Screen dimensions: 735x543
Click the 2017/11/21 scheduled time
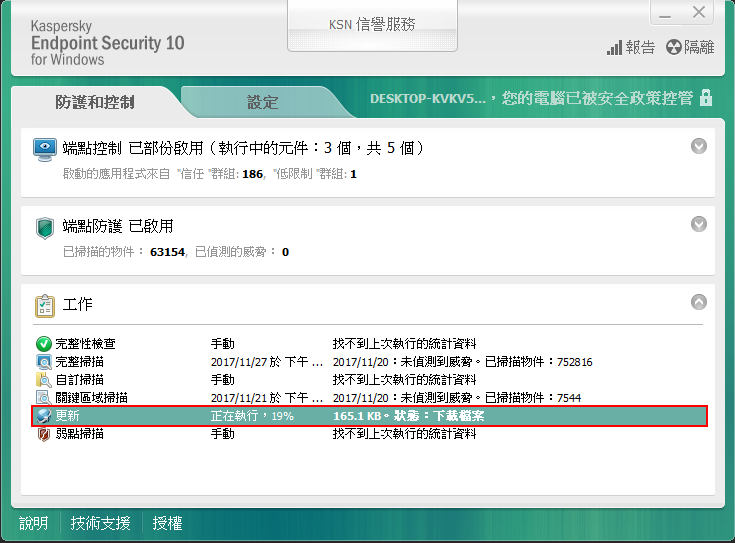tap(267, 398)
